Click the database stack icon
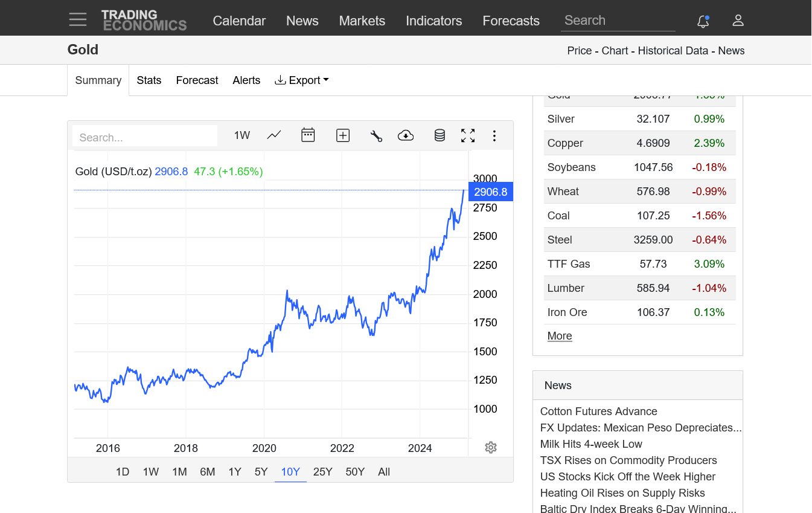 point(440,135)
